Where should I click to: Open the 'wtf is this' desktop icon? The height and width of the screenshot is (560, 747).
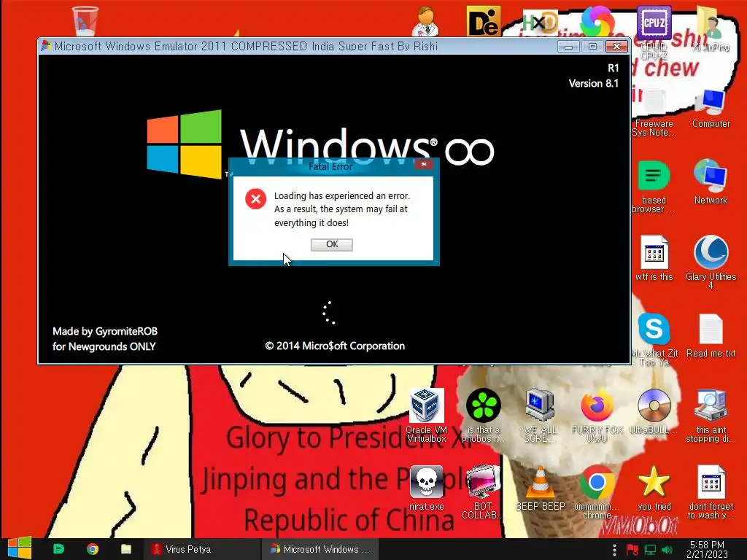coord(654,258)
